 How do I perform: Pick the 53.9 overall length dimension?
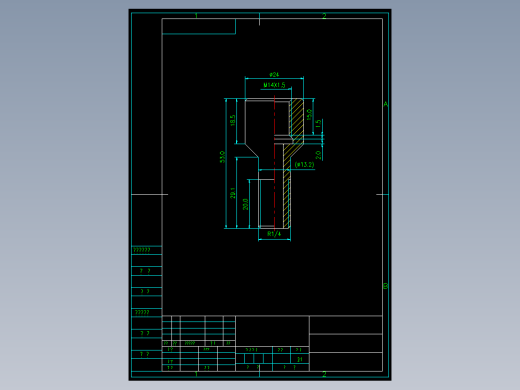(222, 157)
